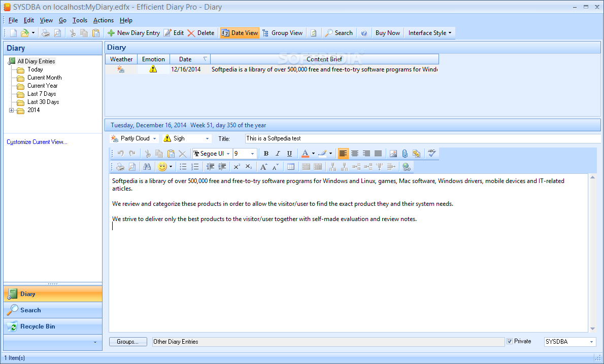Open Recycle Bin in navigation pane
Viewport: 604px width, 364px height.
(53, 326)
